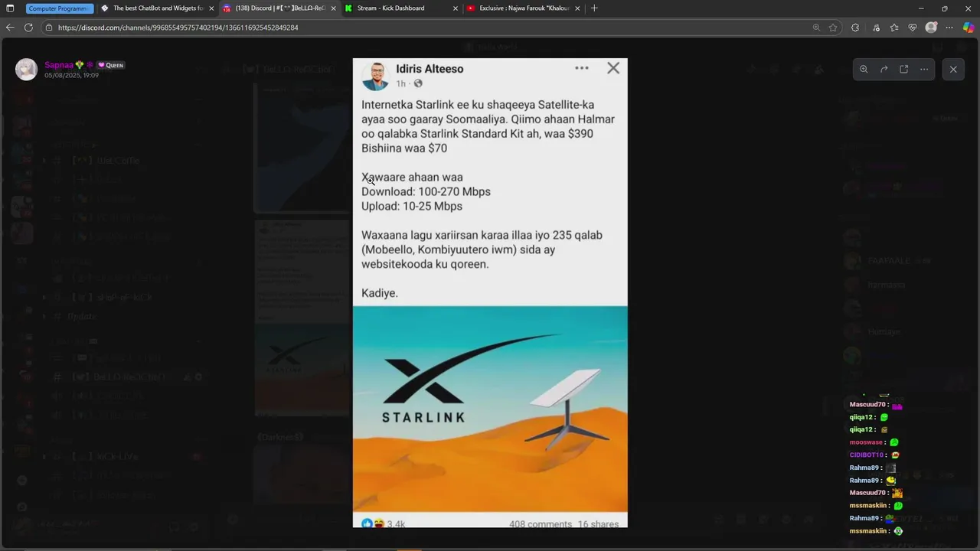Click mooswase in the chat overlay

[x=866, y=442]
